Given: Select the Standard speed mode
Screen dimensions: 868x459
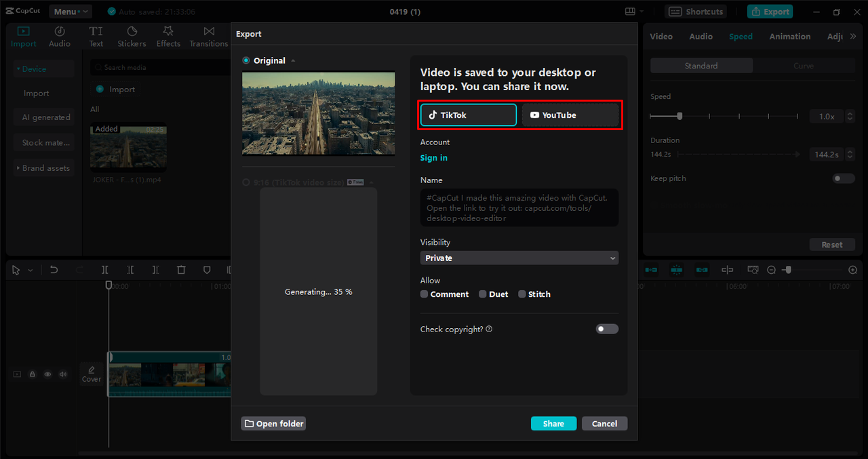Looking at the screenshot, I should 701,66.
